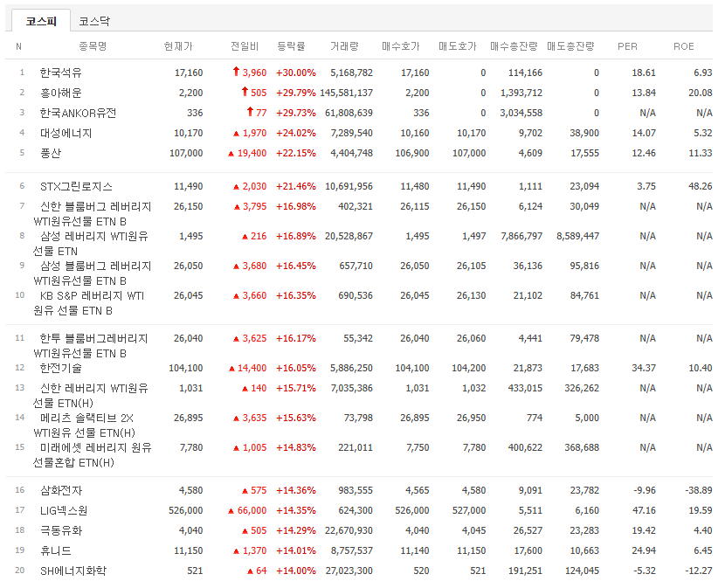Click the red triangle icon beside 19,400
Viewport: 725px width, 588px height.
[x=231, y=154]
